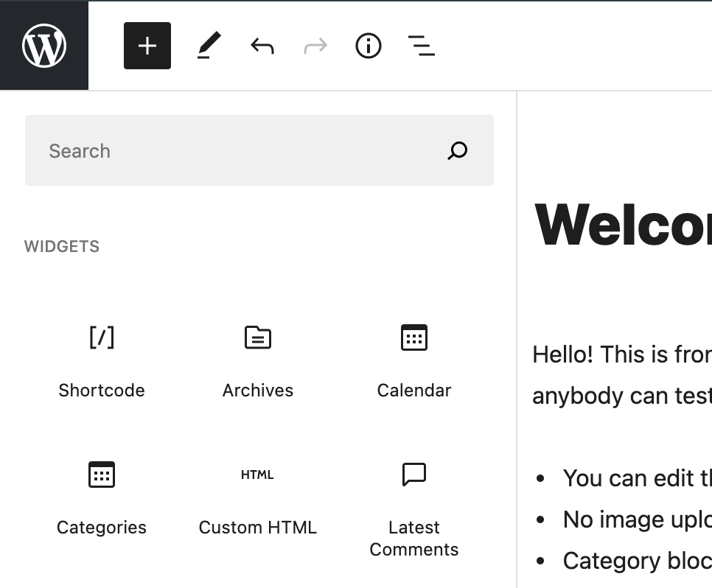This screenshot has width=712, height=588.
Task: Open the List View outline icon
Action: (x=422, y=46)
